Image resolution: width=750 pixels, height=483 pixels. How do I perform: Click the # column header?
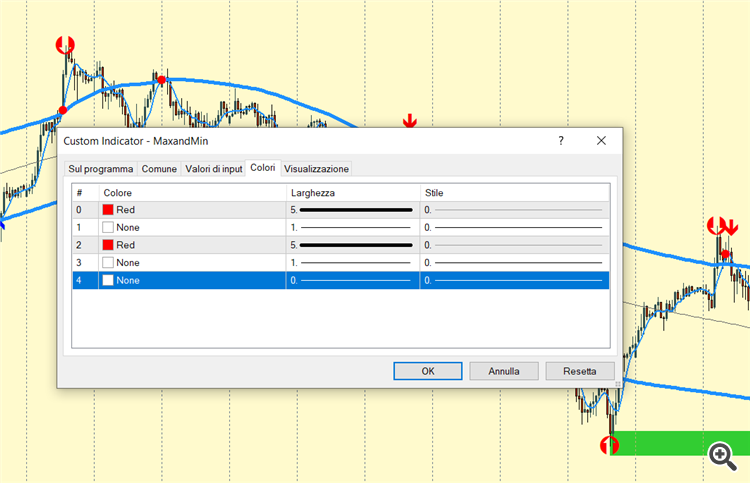[85, 193]
